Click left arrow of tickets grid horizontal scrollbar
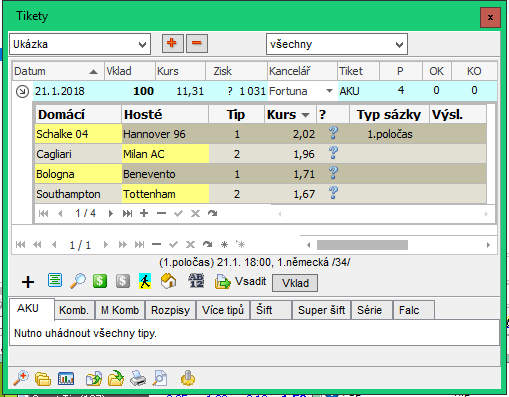The width and height of the screenshot is (509, 397). pyautogui.click(x=309, y=245)
